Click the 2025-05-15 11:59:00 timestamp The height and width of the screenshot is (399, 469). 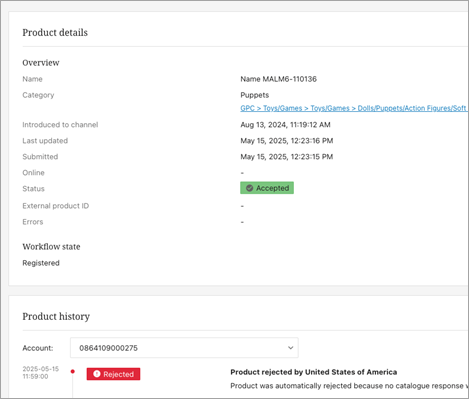(x=41, y=373)
